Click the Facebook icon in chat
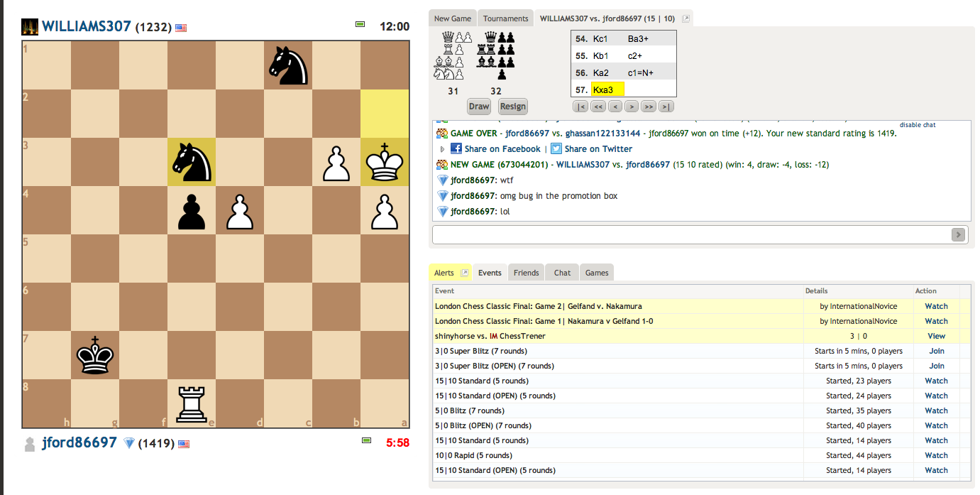This screenshot has height=495, width=980. 457,149
